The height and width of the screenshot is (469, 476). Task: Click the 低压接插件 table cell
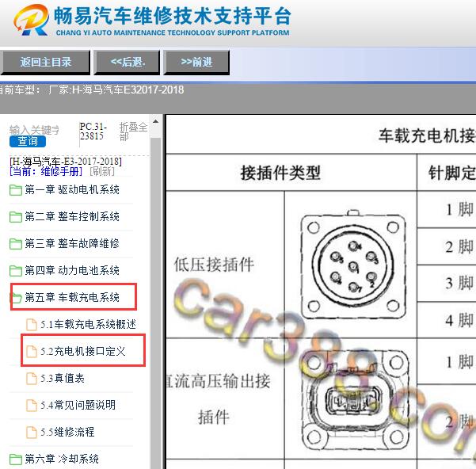click(214, 265)
